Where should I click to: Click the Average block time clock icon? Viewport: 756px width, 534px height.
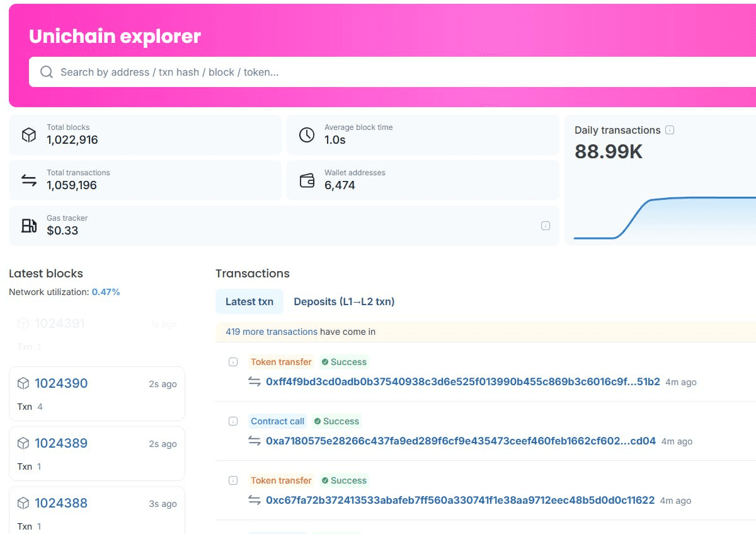click(x=307, y=135)
